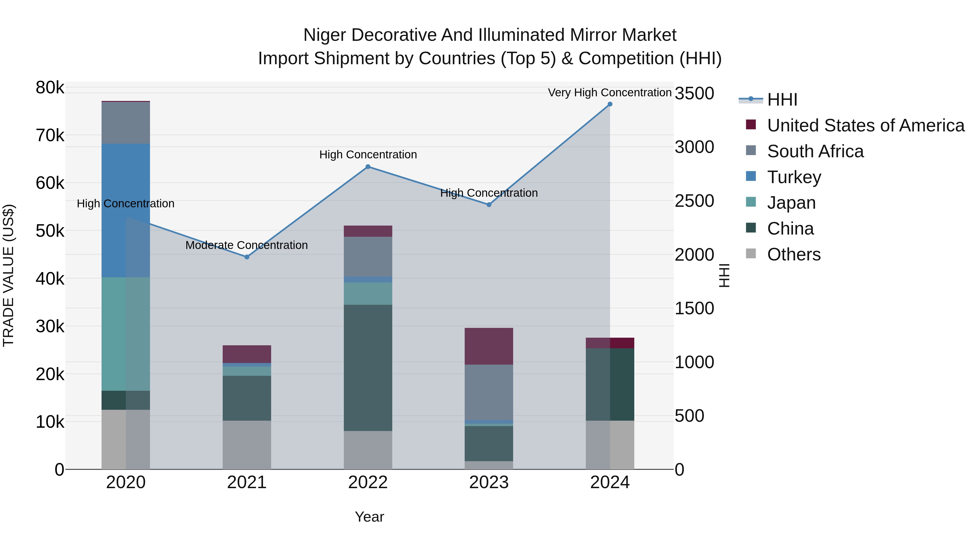Click the Japan legend color swatch

pyautogui.click(x=751, y=202)
